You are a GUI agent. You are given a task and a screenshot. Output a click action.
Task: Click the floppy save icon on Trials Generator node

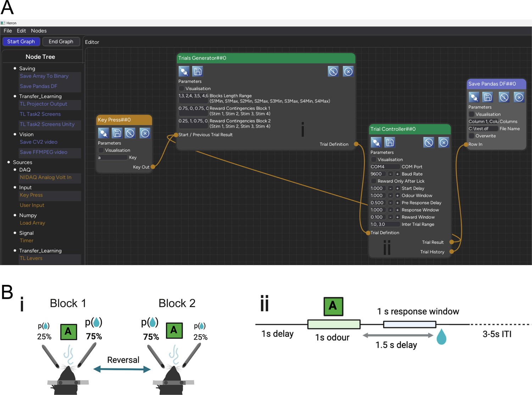pos(197,72)
